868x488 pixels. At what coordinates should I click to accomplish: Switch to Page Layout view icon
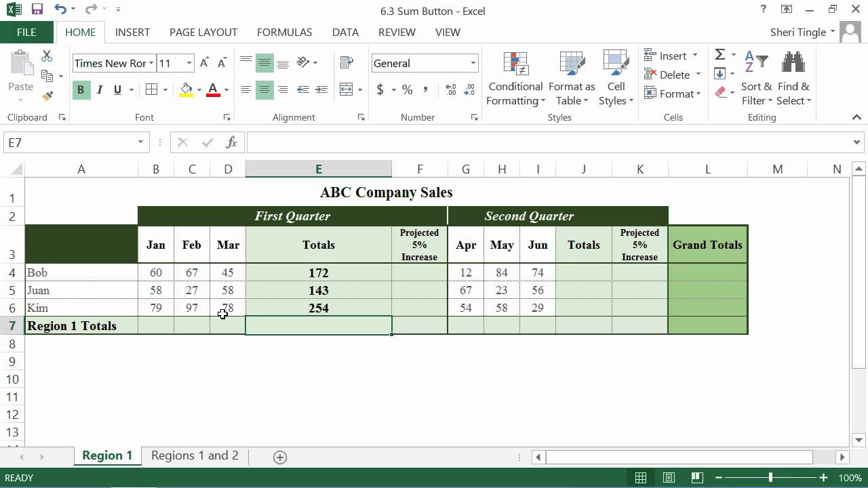click(669, 477)
